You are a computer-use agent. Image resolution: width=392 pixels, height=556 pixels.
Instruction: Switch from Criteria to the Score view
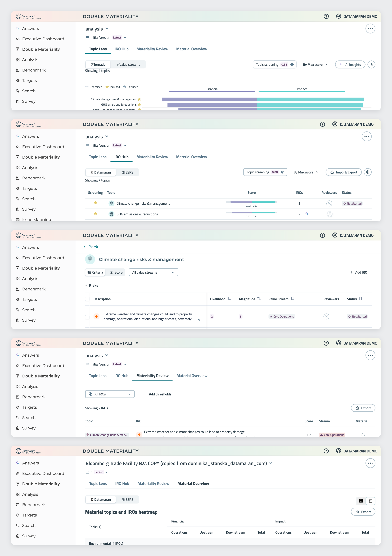point(116,272)
